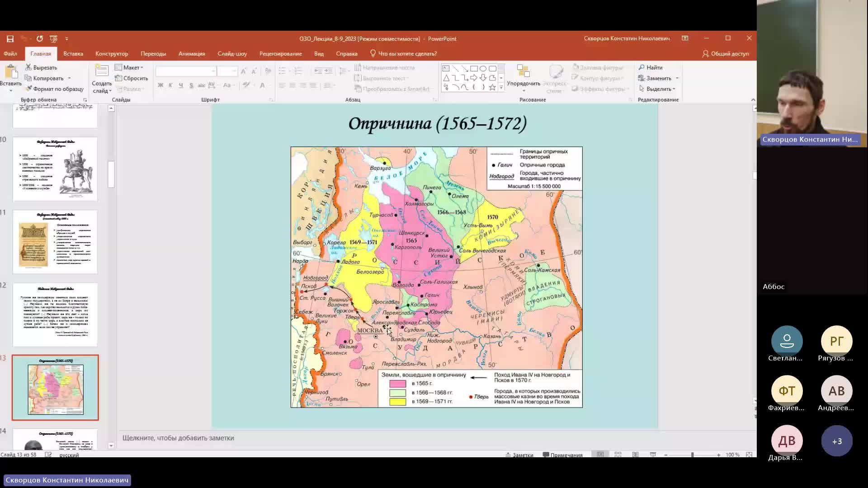
Task: Start Slide Show from status bar icon
Action: point(653,455)
